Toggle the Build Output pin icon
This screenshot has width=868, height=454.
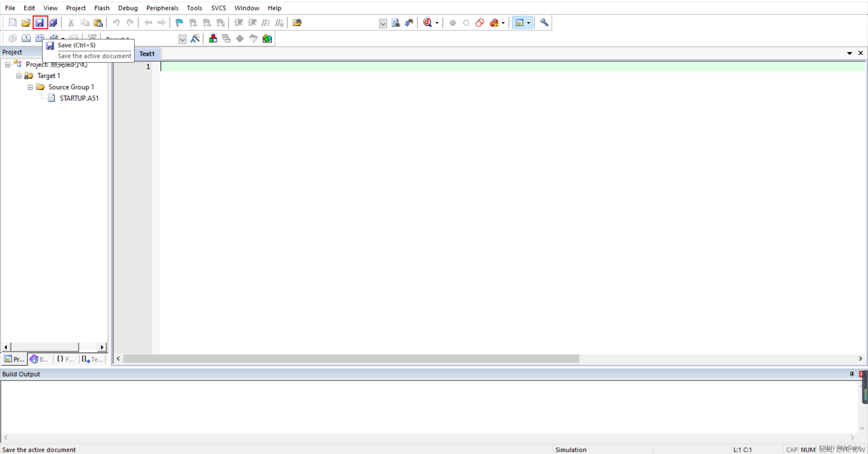[x=852, y=374]
